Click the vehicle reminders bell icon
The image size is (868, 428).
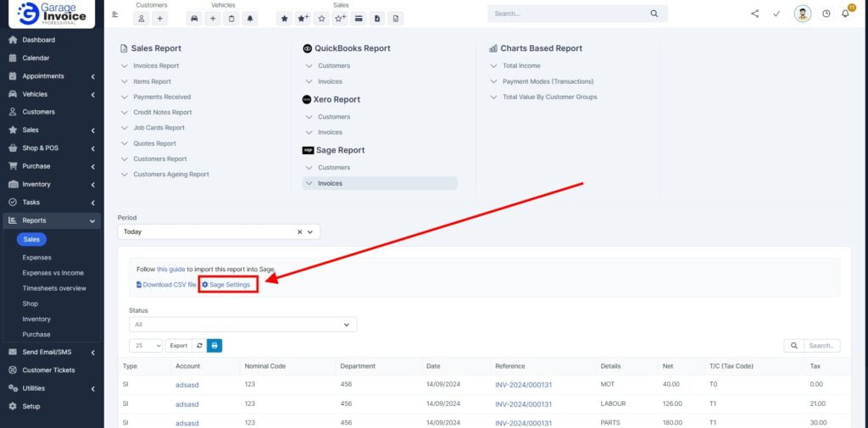click(x=250, y=19)
